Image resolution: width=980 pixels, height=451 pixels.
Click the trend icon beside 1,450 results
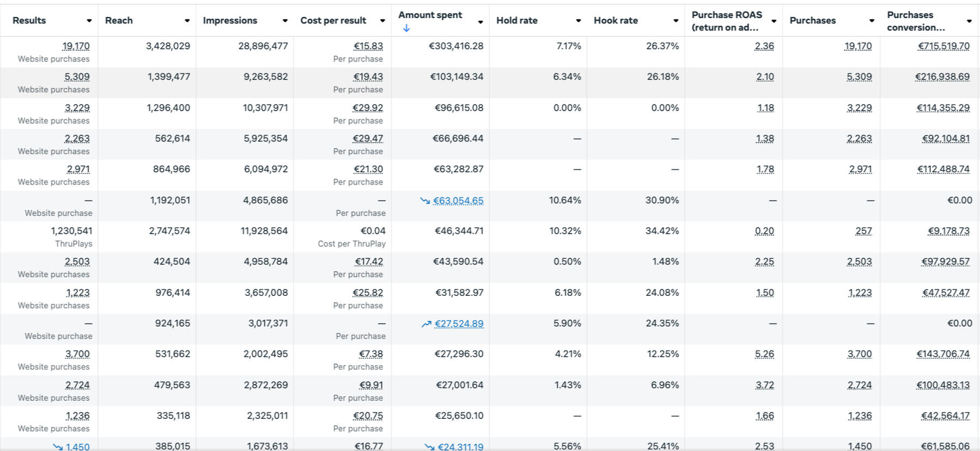pyautogui.click(x=58, y=447)
